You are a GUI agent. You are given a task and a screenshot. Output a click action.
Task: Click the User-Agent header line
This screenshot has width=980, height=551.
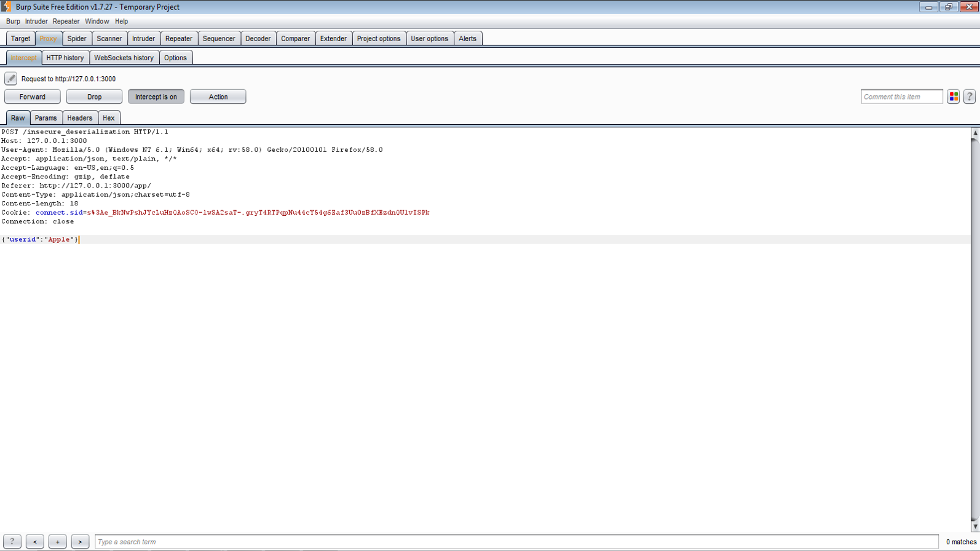point(192,149)
